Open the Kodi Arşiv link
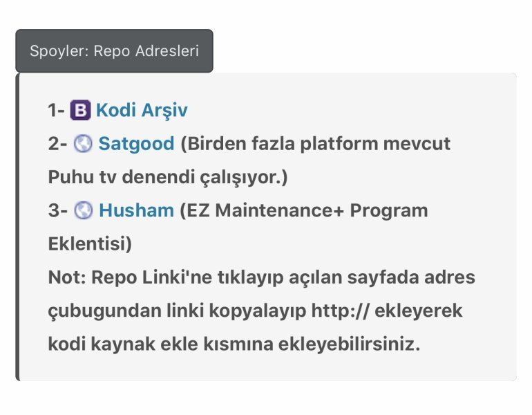 pyautogui.click(x=142, y=111)
